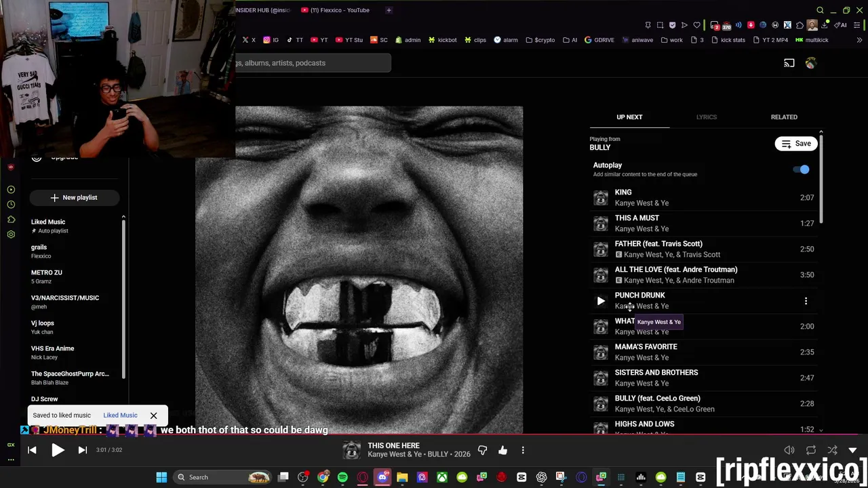Toggle shuffle in the player bar
This screenshot has height=488, width=868.
point(832,450)
